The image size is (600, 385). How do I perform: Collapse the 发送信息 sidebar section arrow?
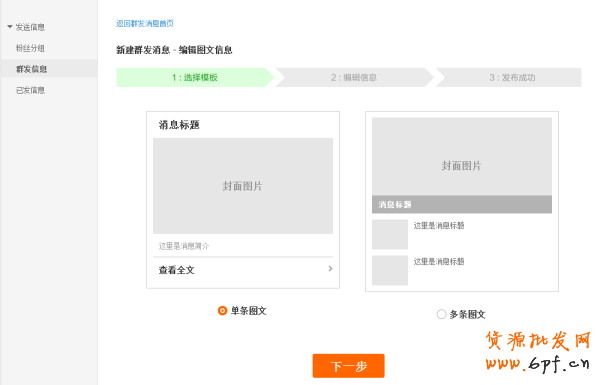10,27
